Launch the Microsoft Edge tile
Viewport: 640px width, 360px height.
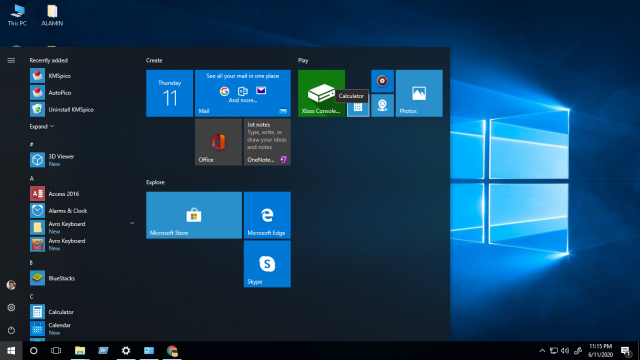[x=267, y=215]
